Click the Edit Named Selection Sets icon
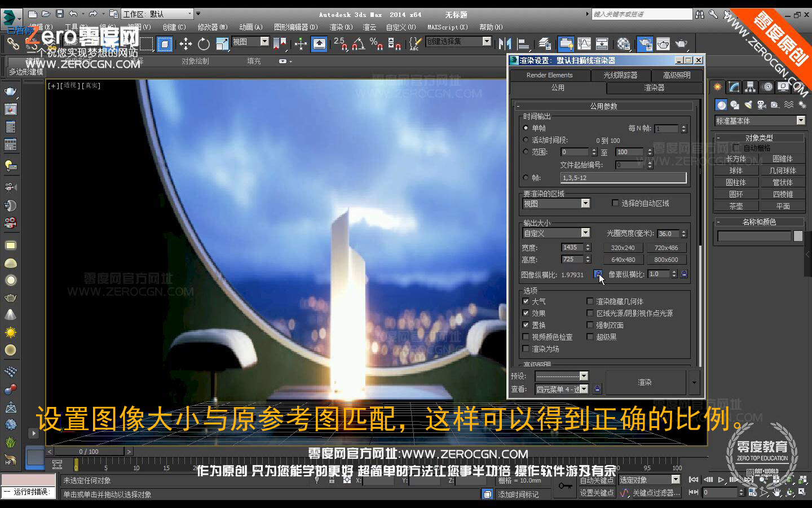Screen dimensions: 812x508 415,43
